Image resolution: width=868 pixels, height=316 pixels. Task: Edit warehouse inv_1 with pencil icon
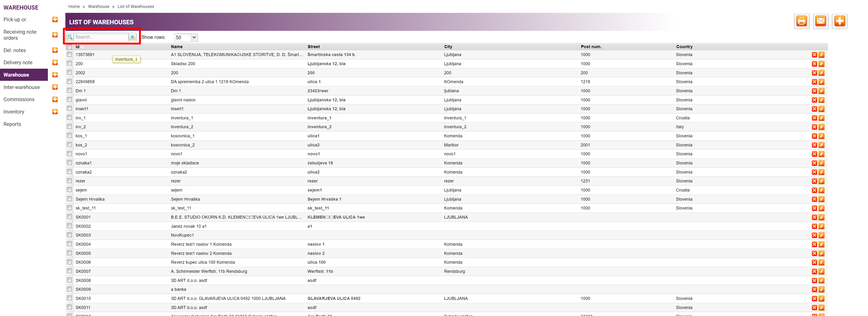[822, 118]
